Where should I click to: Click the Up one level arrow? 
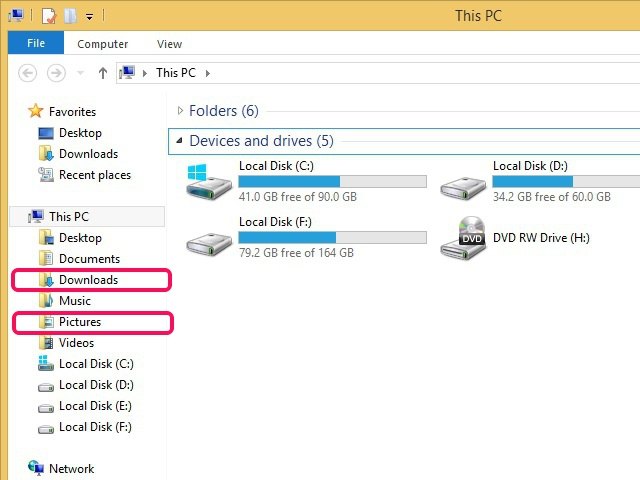[x=103, y=73]
